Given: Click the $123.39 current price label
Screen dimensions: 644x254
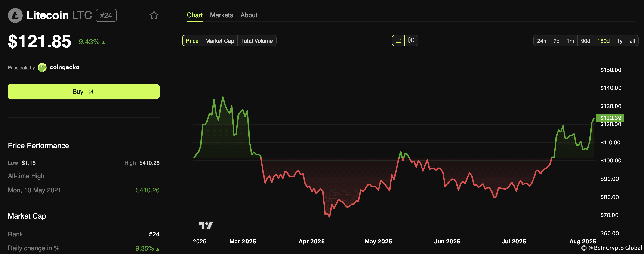Looking at the screenshot, I should pos(610,118).
